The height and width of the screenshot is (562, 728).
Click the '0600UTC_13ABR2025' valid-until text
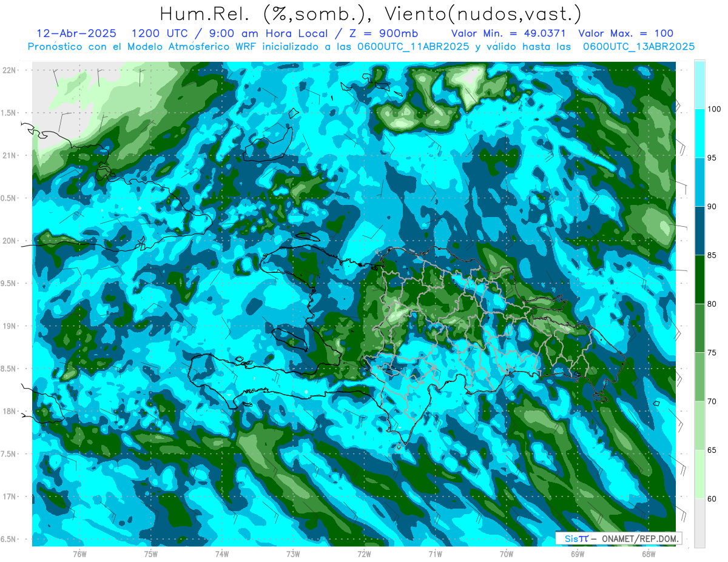point(638,46)
